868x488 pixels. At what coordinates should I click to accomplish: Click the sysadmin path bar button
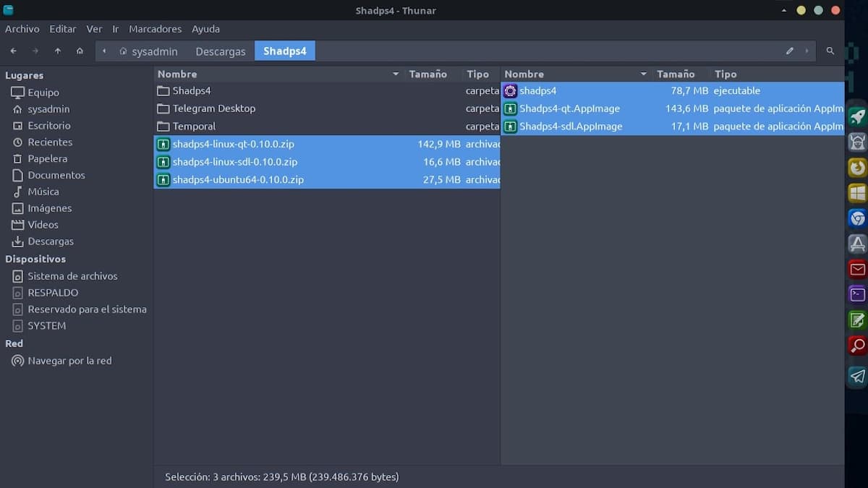click(x=148, y=51)
